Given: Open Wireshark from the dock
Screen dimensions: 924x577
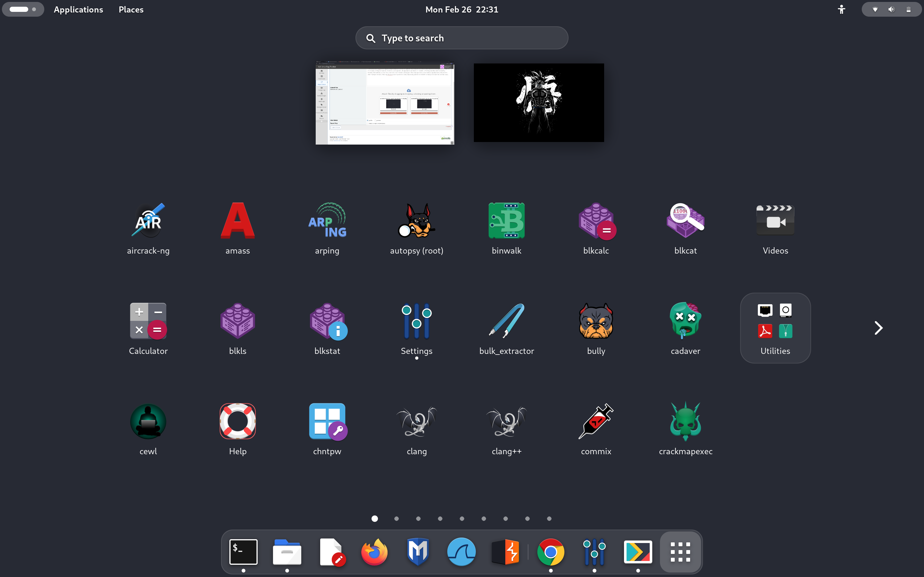Looking at the screenshot, I should pos(461,552).
